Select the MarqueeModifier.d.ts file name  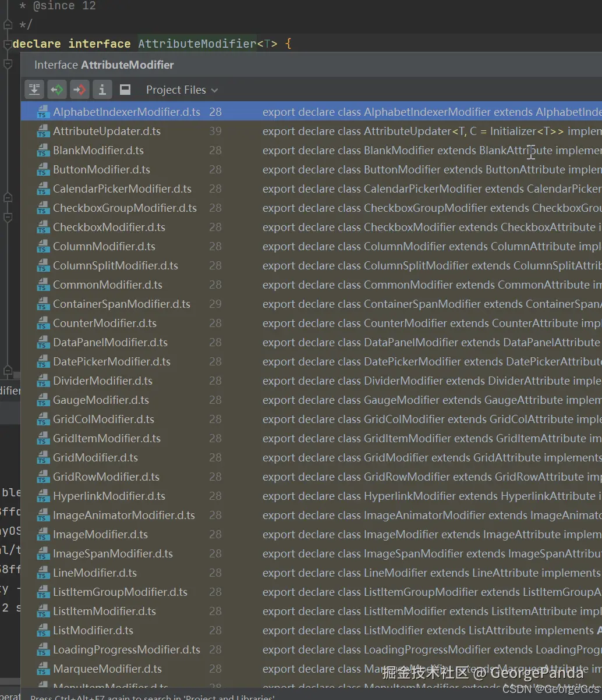(x=107, y=669)
